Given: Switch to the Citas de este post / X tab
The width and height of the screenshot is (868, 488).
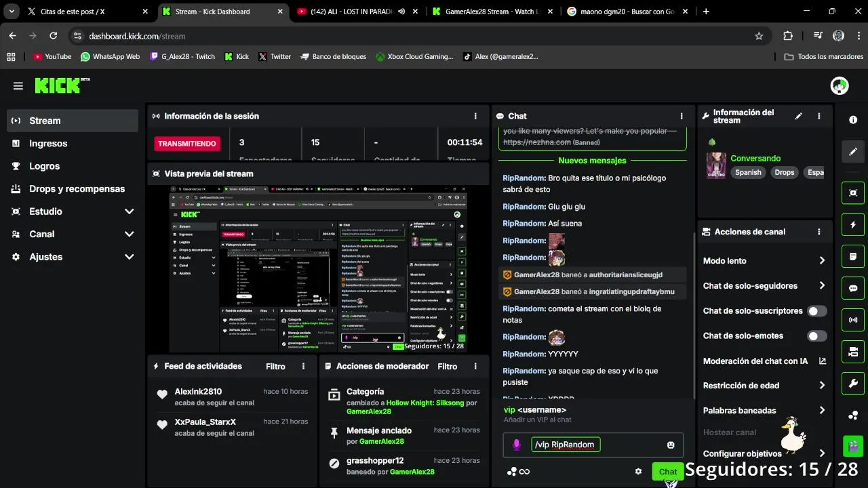Looking at the screenshot, I should tap(87, 12).
